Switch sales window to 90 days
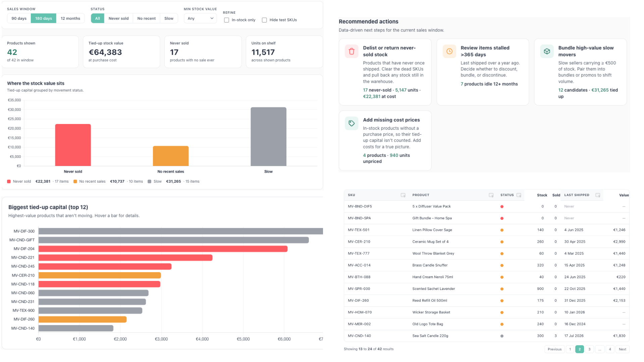This screenshot has height=362, width=644. click(x=19, y=18)
